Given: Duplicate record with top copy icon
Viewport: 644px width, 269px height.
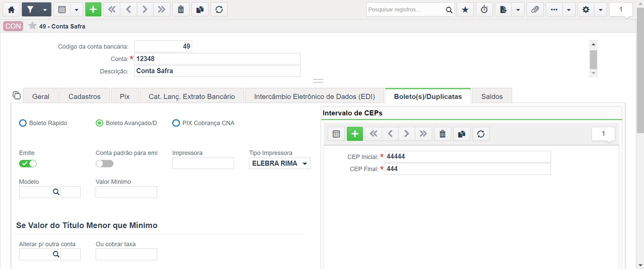Looking at the screenshot, I should click(x=200, y=9).
